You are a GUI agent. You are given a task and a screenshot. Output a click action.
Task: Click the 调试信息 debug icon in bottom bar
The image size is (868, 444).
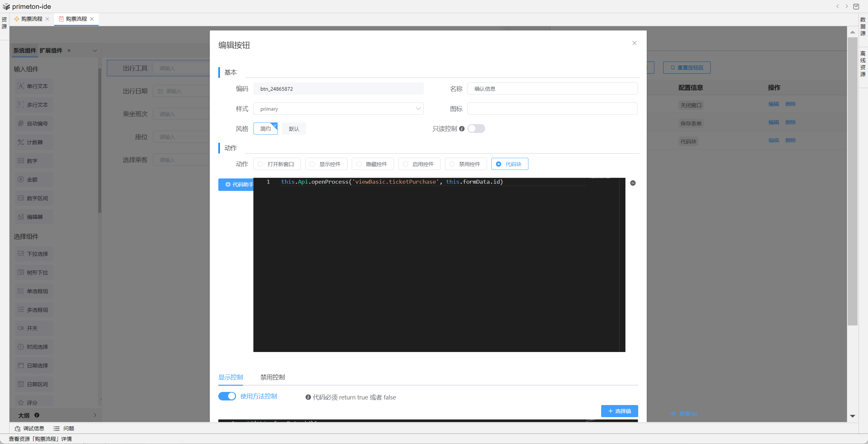(x=17, y=428)
